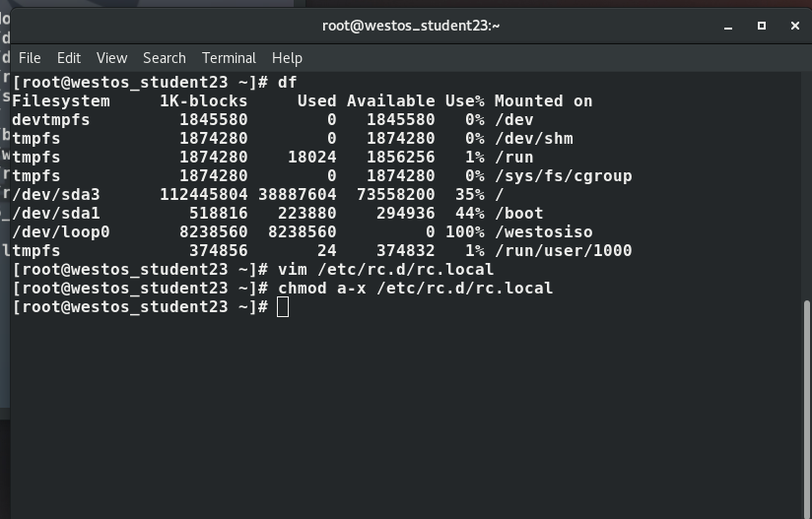Screen dimensions: 812x519
Task: Click the terminal vertical scrollbar thumb
Action: (x=807, y=409)
